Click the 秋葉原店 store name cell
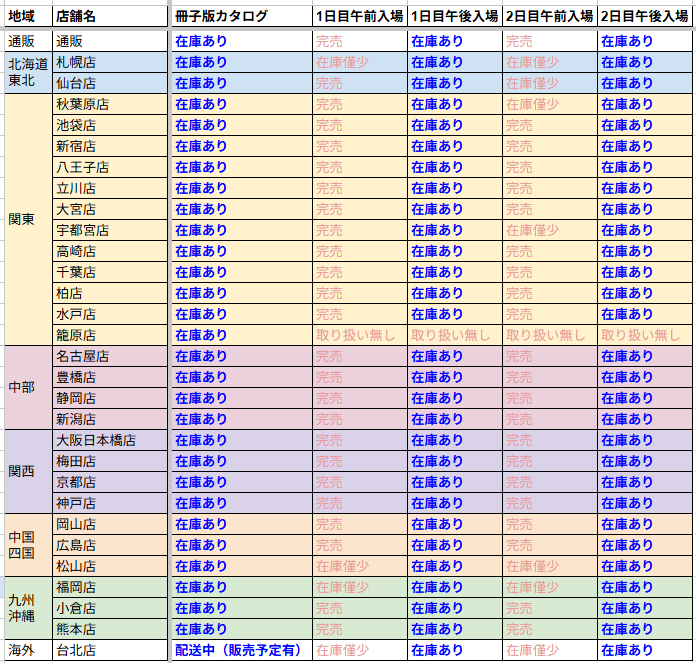This screenshot has width=696, height=663. (x=110, y=104)
